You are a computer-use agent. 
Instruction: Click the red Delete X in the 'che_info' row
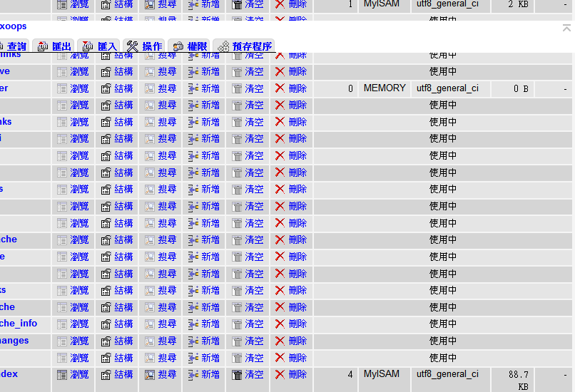click(x=280, y=324)
